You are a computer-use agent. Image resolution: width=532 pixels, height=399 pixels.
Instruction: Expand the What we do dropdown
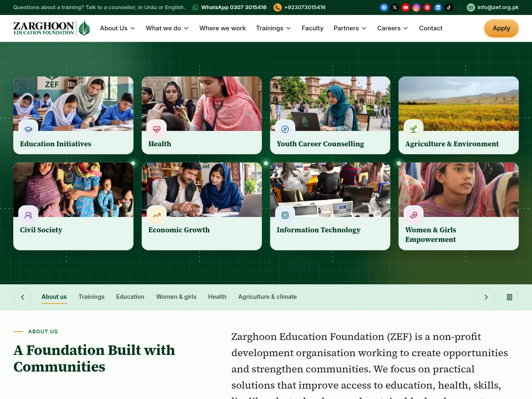[x=167, y=28]
